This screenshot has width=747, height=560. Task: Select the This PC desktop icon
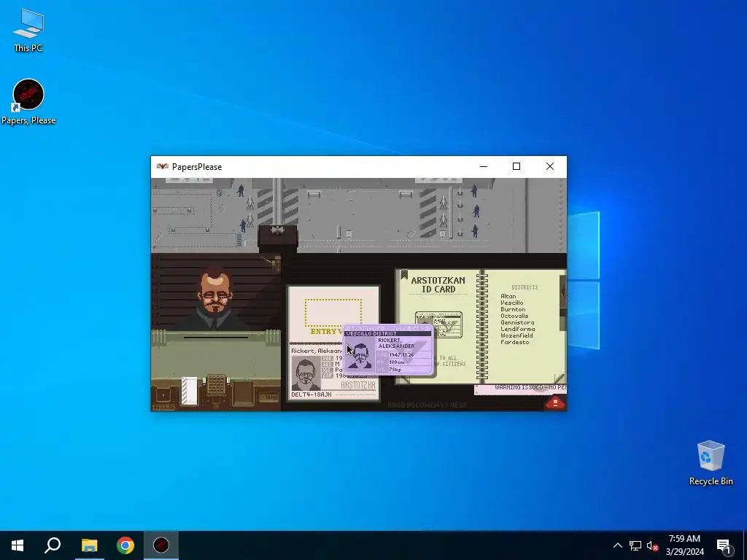tap(28, 30)
